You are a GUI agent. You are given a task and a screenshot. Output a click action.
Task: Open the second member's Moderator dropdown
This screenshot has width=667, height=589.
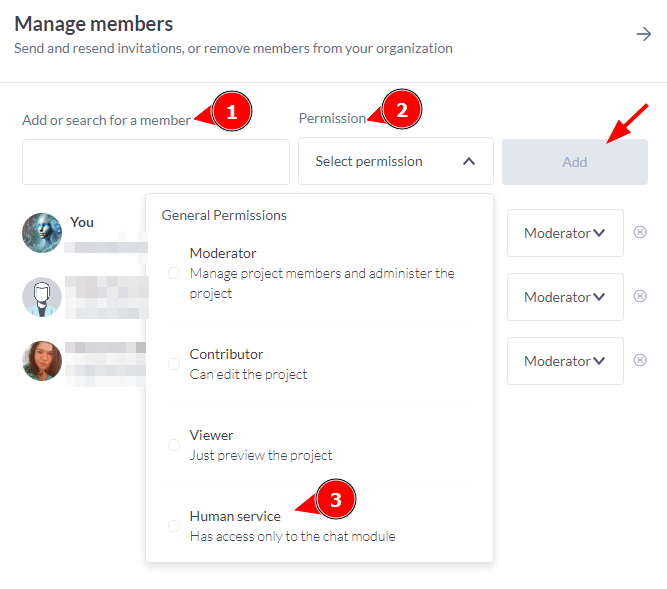pos(565,297)
